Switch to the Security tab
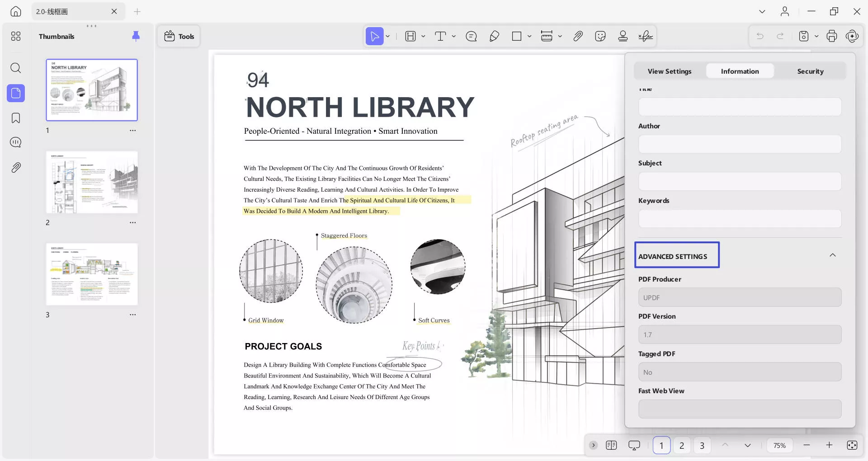Viewport: 868px width, 461px height. pos(810,71)
